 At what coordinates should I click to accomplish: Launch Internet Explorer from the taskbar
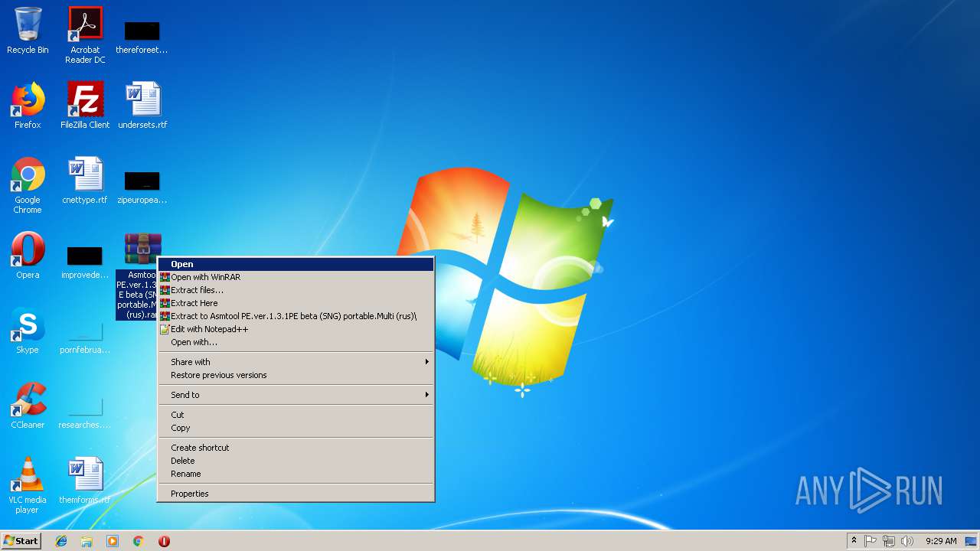coord(61,541)
